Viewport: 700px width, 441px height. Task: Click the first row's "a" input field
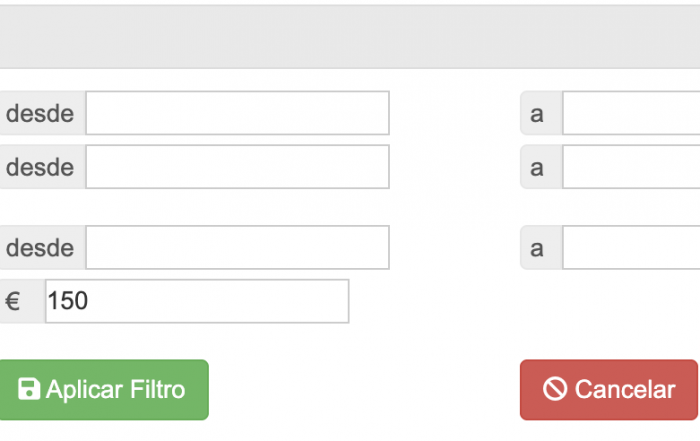[x=630, y=113]
